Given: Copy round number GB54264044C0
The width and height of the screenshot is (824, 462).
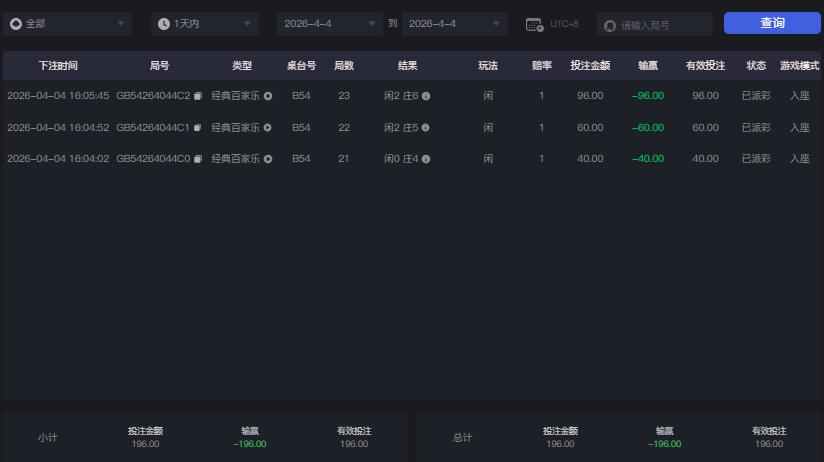Looking at the screenshot, I should 198,159.
